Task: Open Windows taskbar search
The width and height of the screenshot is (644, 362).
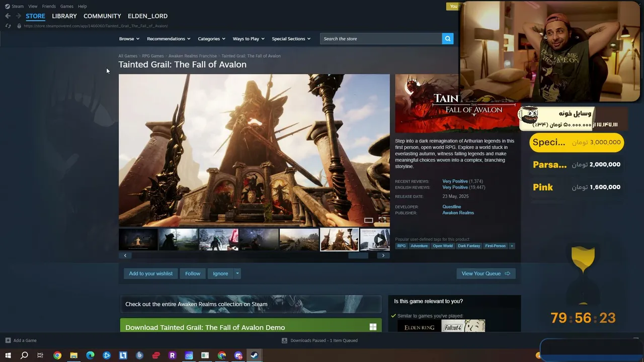Action: (x=24, y=355)
